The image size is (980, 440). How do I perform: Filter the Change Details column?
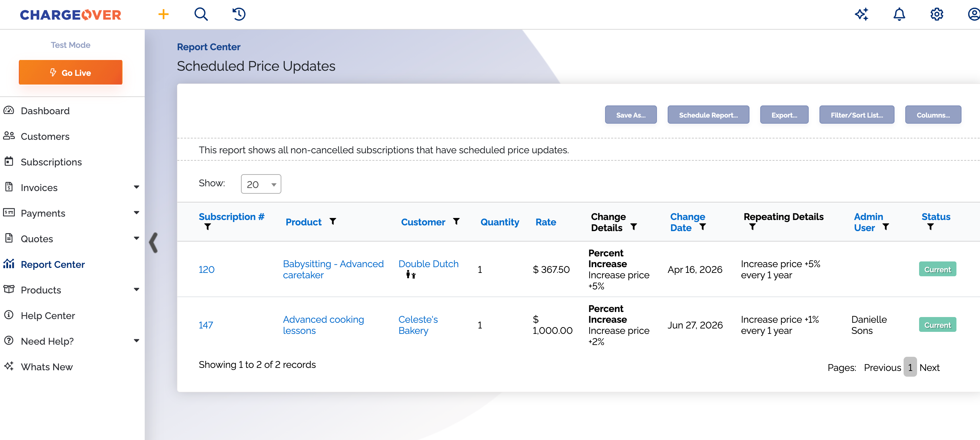(633, 227)
